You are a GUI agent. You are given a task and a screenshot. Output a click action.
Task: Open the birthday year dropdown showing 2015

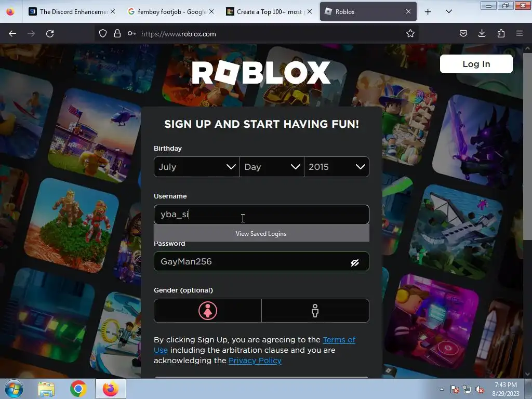tap(337, 167)
